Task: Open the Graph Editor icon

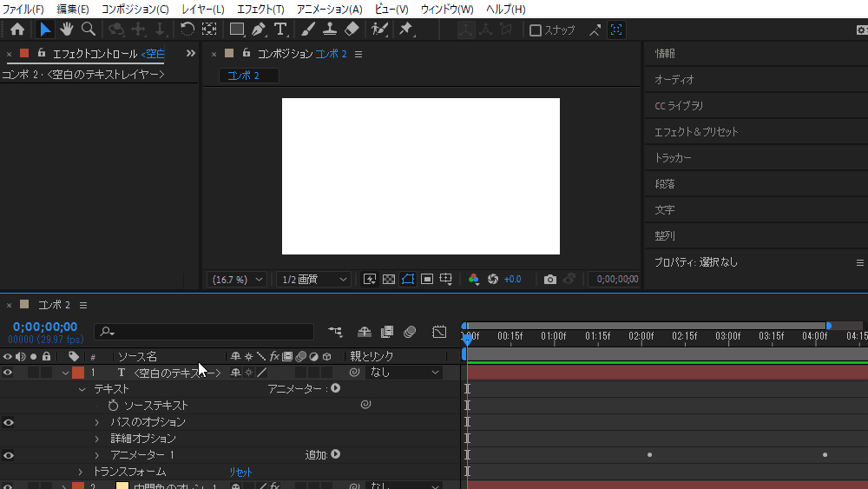Action: (439, 332)
